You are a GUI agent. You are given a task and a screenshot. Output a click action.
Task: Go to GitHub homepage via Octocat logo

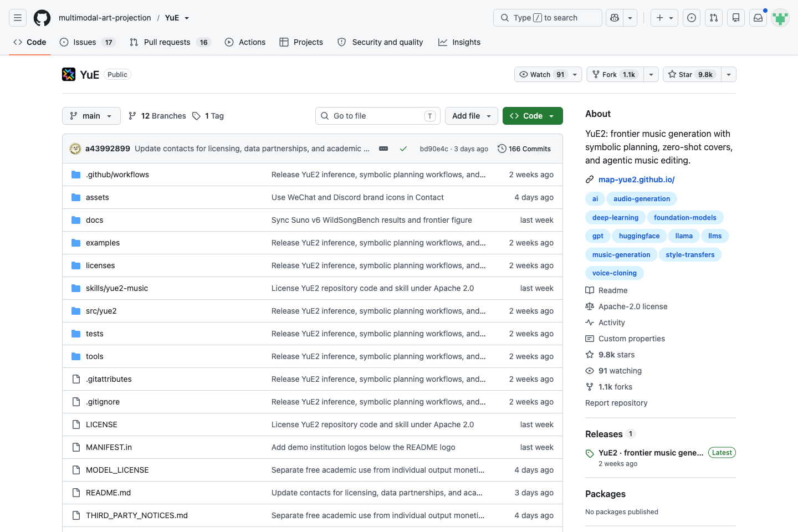tap(42, 18)
